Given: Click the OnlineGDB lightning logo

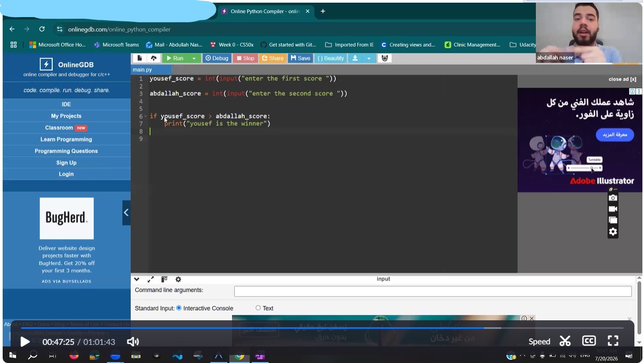Looking at the screenshot, I should coord(46,65).
